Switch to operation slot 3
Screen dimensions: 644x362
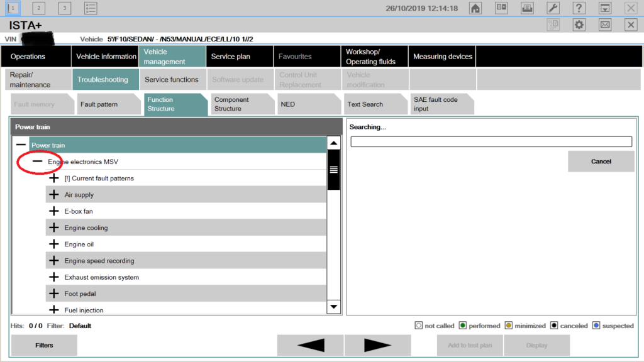pyautogui.click(x=65, y=8)
